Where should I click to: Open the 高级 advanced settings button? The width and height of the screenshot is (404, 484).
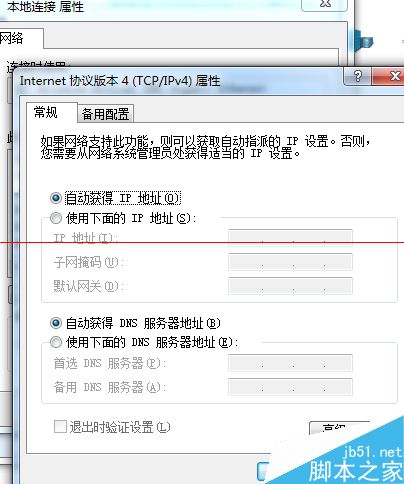coord(339,428)
